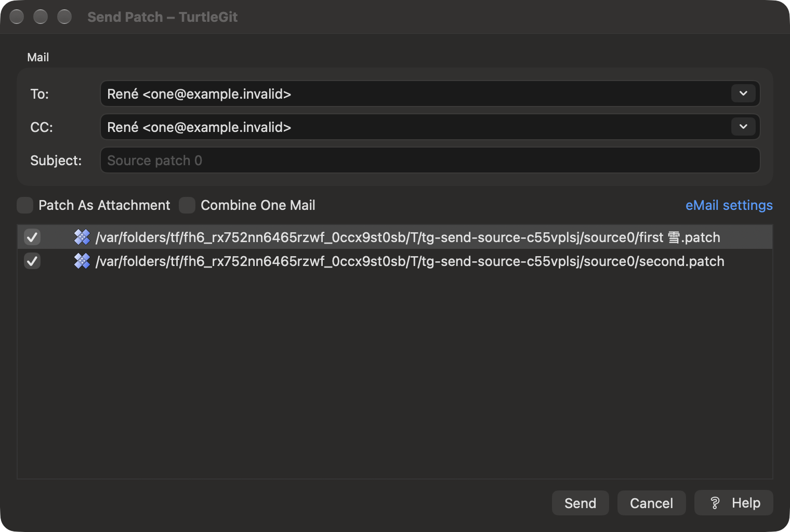Screen dimensions: 790x532
Task: Select the second.patch file path
Action: coord(410,261)
